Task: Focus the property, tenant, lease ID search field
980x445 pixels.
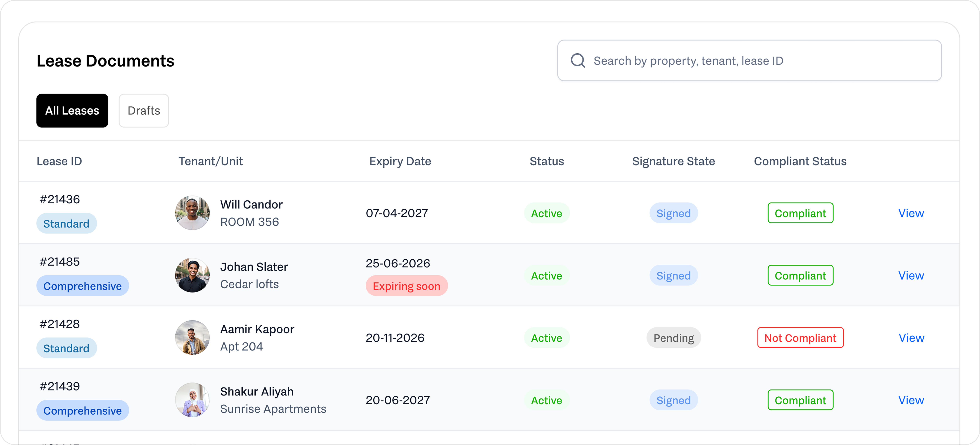Action: click(x=749, y=60)
